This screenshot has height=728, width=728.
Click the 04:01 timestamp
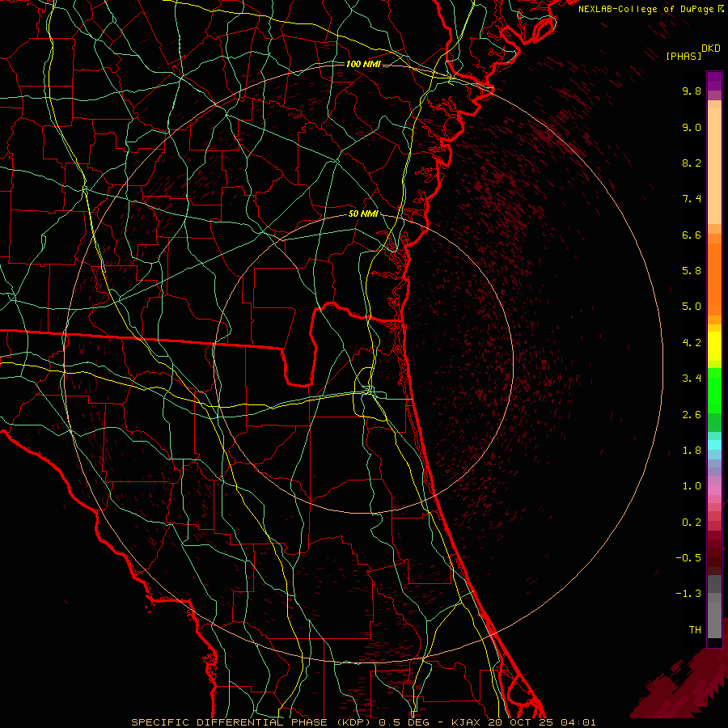pos(578,722)
